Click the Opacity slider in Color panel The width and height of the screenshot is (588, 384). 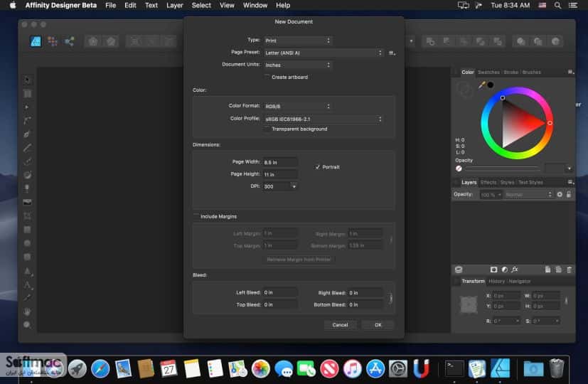tap(503, 169)
